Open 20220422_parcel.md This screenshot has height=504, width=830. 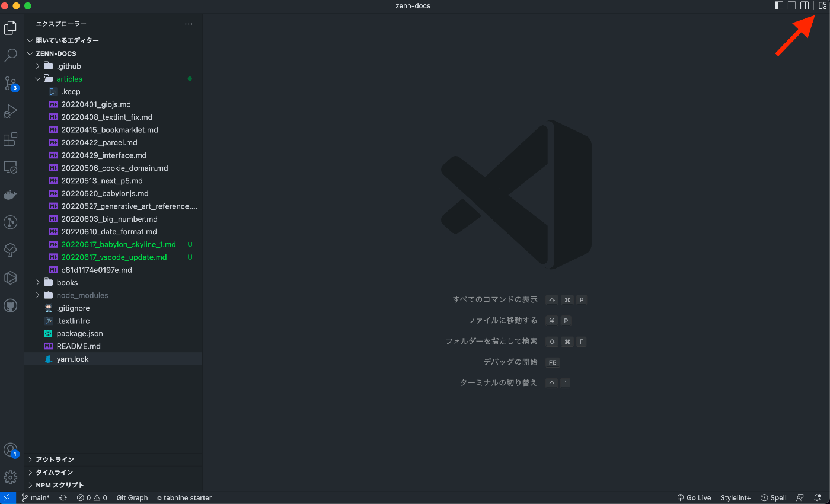113,143
